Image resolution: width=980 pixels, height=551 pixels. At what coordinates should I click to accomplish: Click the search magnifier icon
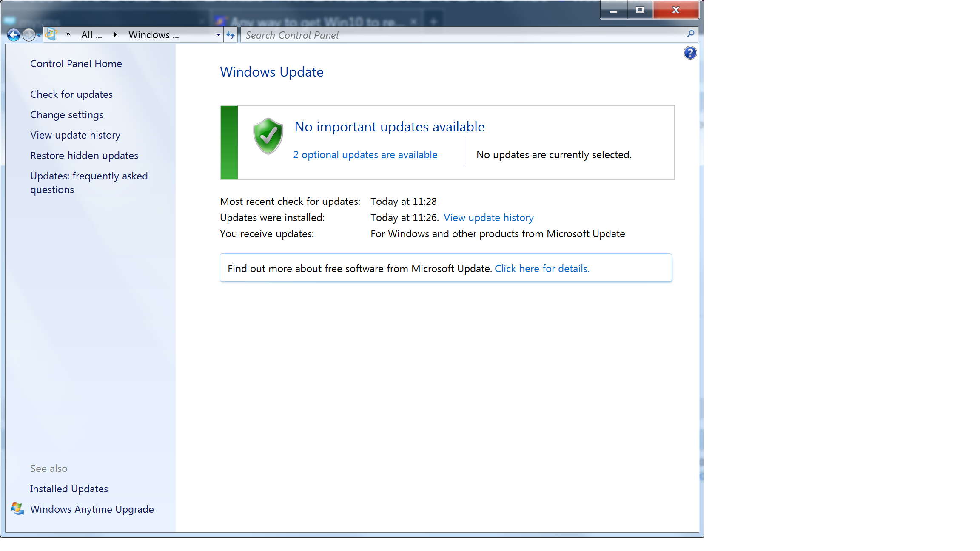click(x=690, y=34)
